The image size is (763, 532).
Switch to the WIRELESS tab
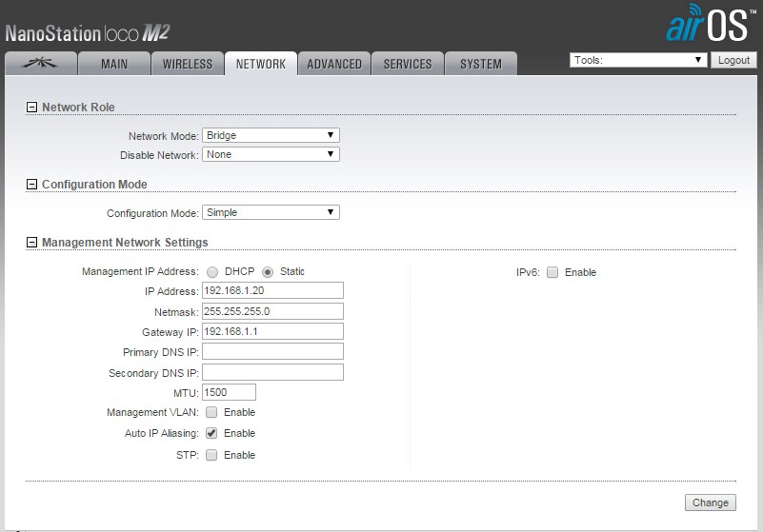click(188, 63)
